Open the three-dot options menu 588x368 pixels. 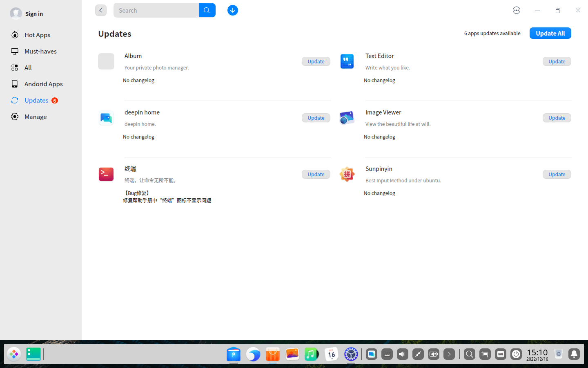click(517, 10)
